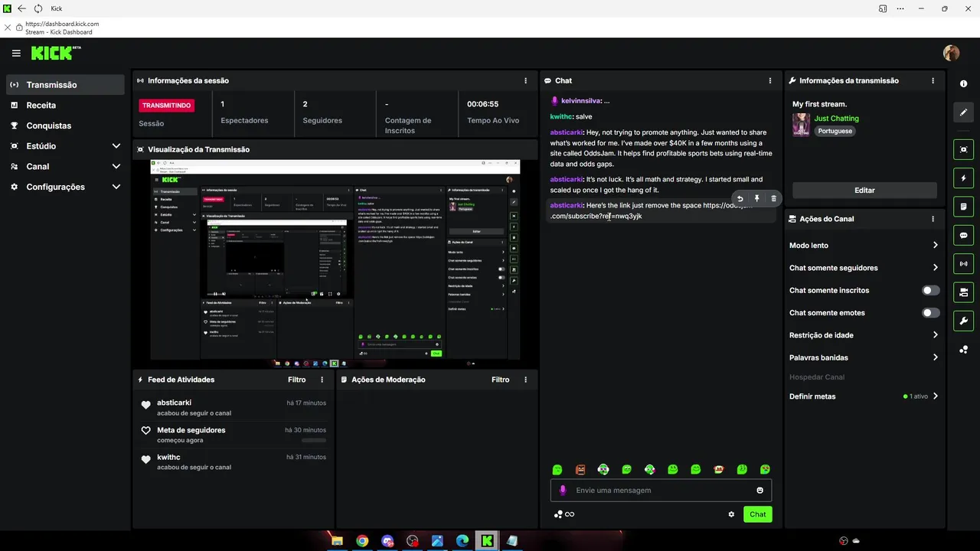Open chat settings gear icon
The width and height of the screenshot is (980, 551).
click(731, 514)
